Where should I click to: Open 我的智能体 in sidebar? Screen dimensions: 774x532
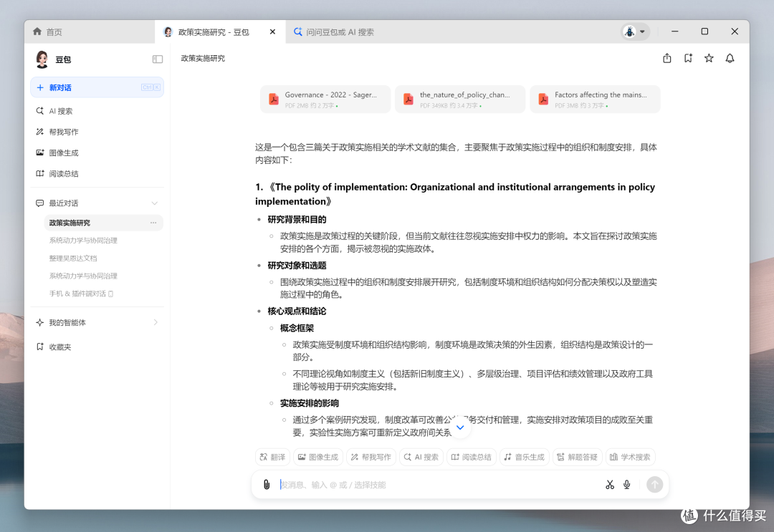[97, 322]
